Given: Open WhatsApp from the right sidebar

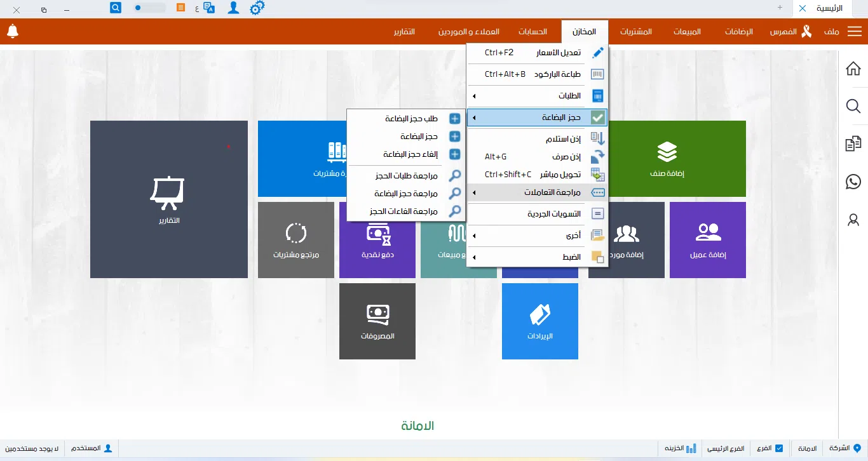Looking at the screenshot, I should (x=853, y=182).
